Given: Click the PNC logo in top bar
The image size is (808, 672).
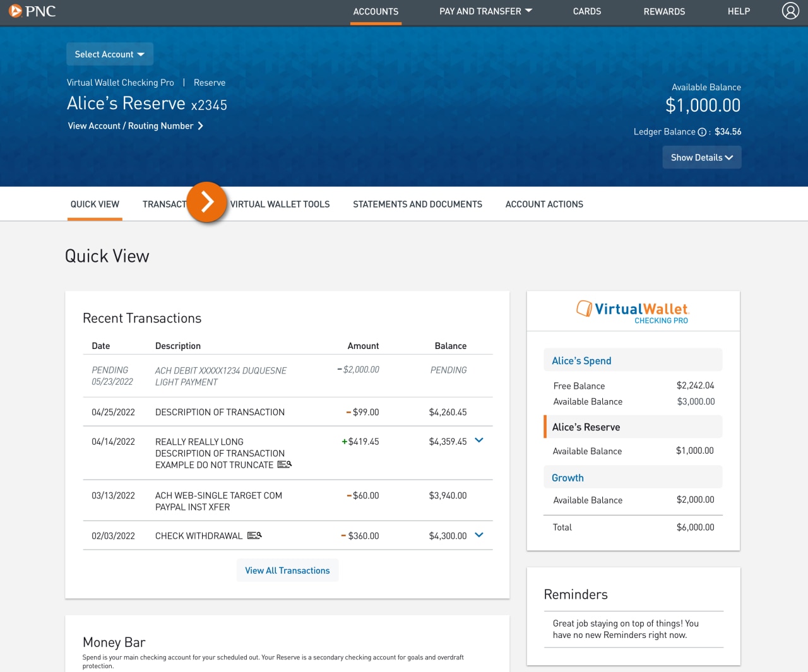Looking at the screenshot, I should click(x=32, y=11).
